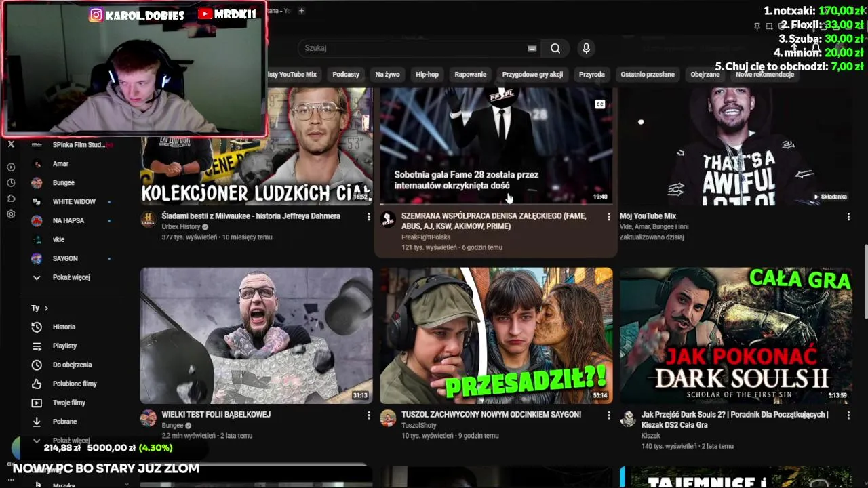Open TUSZOL ZACHWYCONY NOWYM ODCINKIEM SAYGON title
The image size is (868, 488).
(491, 414)
